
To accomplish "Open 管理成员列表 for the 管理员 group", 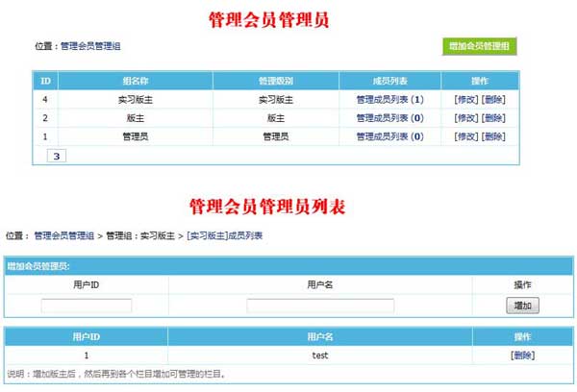I will pyautogui.click(x=389, y=136).
